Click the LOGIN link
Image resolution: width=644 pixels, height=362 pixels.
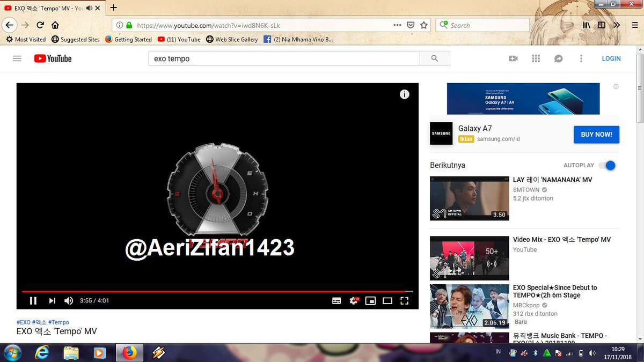(611, 58)
